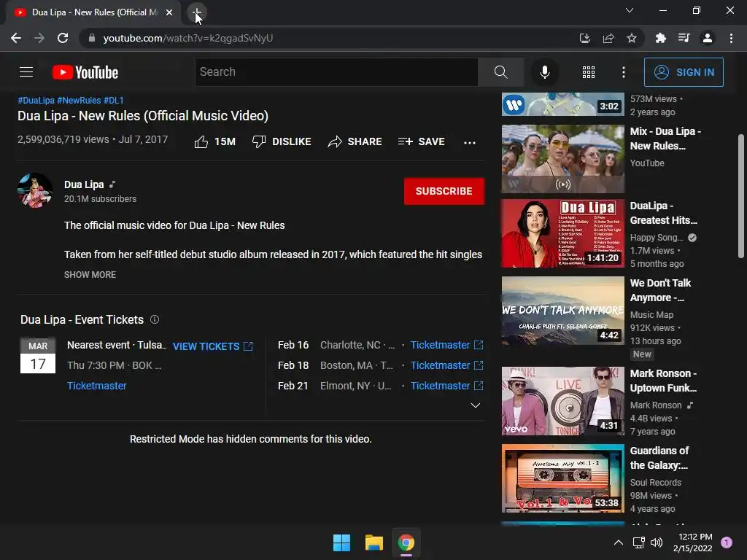The image size is (747, 560).
Task: Click the #DL1 hashtag
Action: 113,101
